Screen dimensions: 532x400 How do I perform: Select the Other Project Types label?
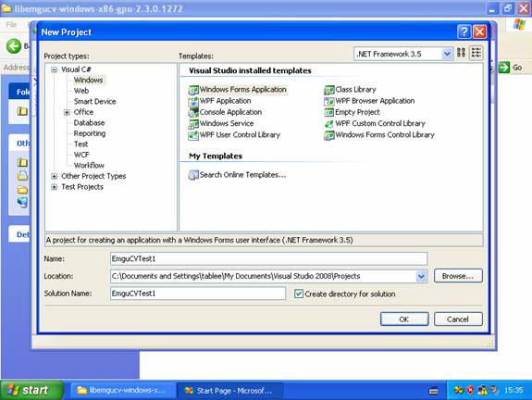click(93, 176)
